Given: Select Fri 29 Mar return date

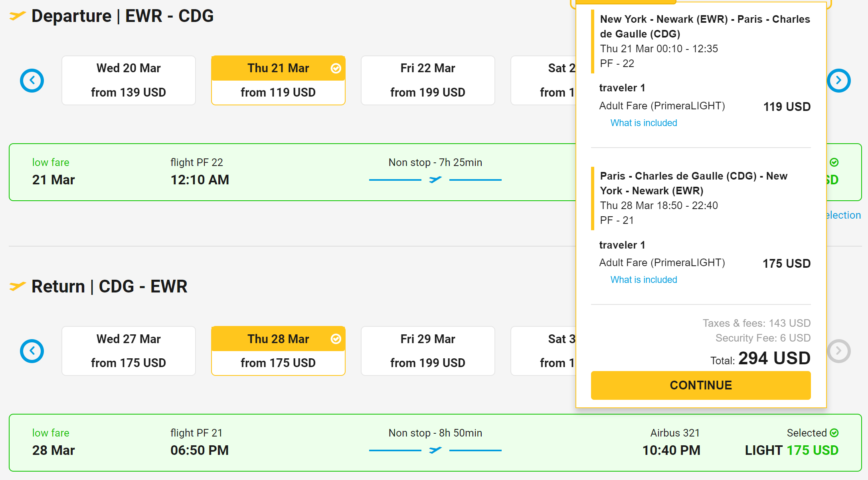Looking at the screenshot, I should pyautogui.click(x=428, y=351).
